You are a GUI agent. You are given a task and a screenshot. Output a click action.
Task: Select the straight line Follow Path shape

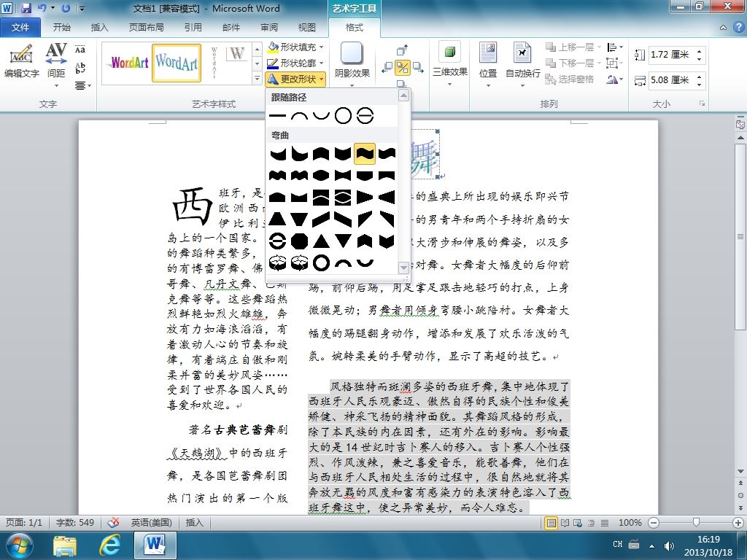(277, 115)
